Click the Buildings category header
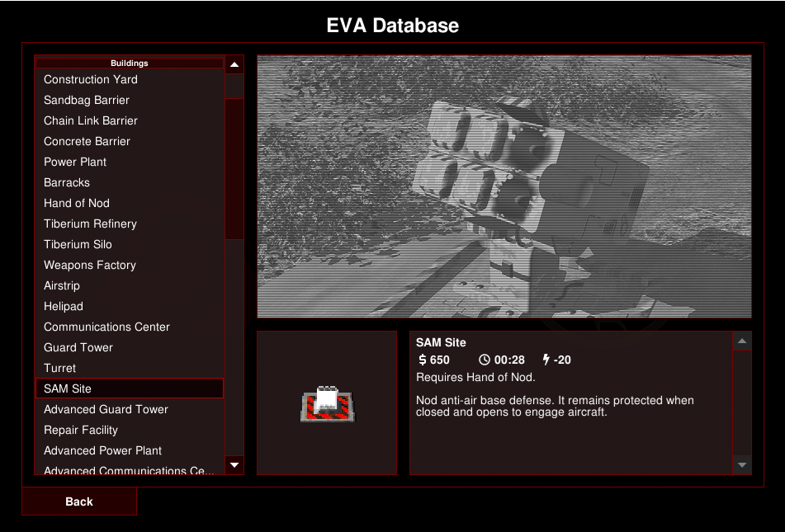This screenshot has width=785, height=532. pos(129,63)
